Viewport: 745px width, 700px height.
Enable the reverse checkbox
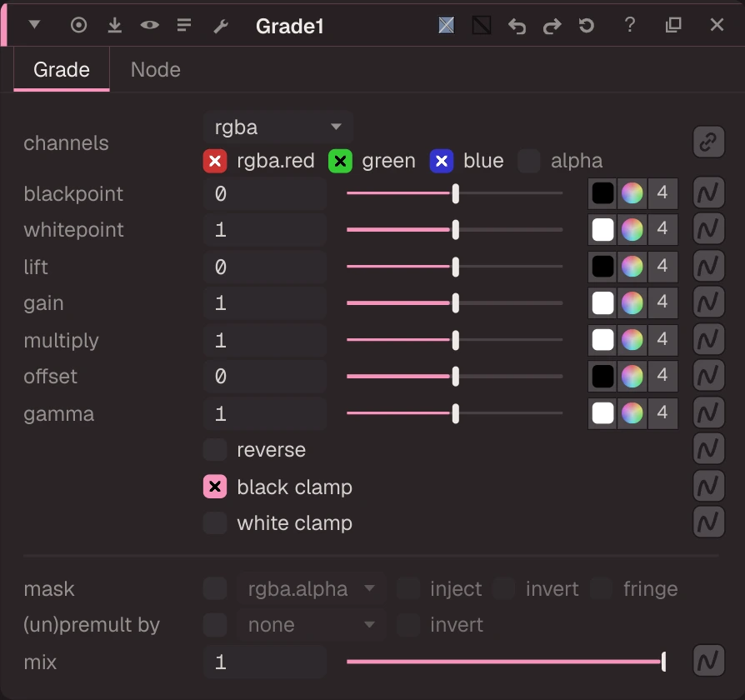[x=215, y=449]
